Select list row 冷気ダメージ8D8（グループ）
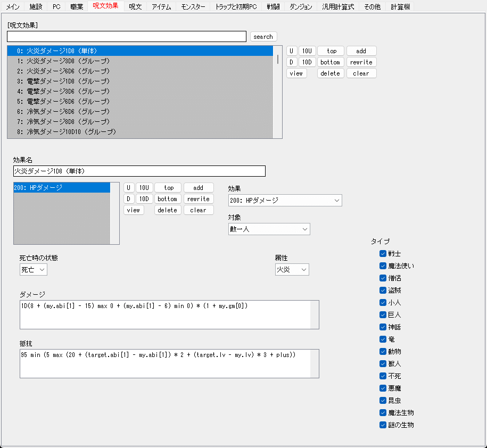 tap(140, 121)
